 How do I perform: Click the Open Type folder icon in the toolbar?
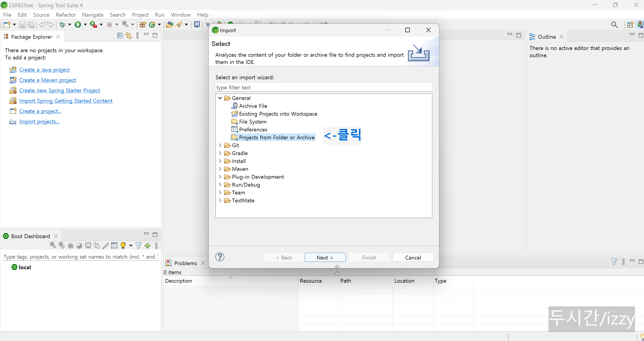[x=169, y=25]
